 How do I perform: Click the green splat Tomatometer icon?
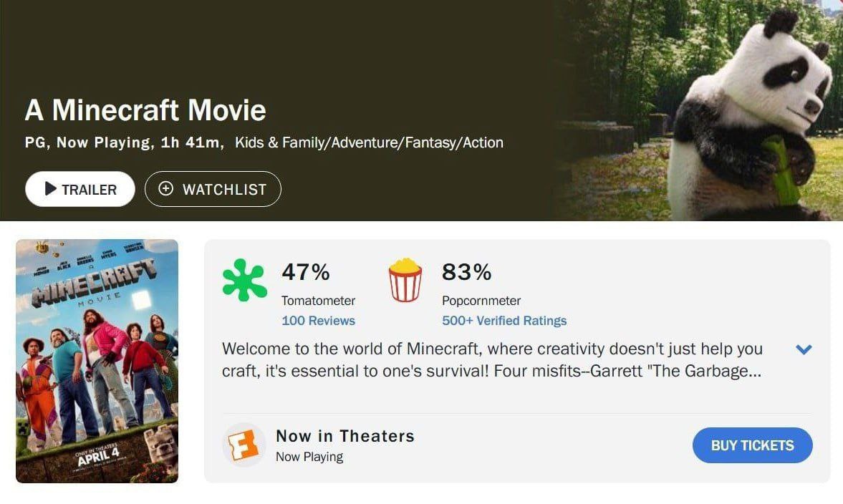(x=244, y=279)
